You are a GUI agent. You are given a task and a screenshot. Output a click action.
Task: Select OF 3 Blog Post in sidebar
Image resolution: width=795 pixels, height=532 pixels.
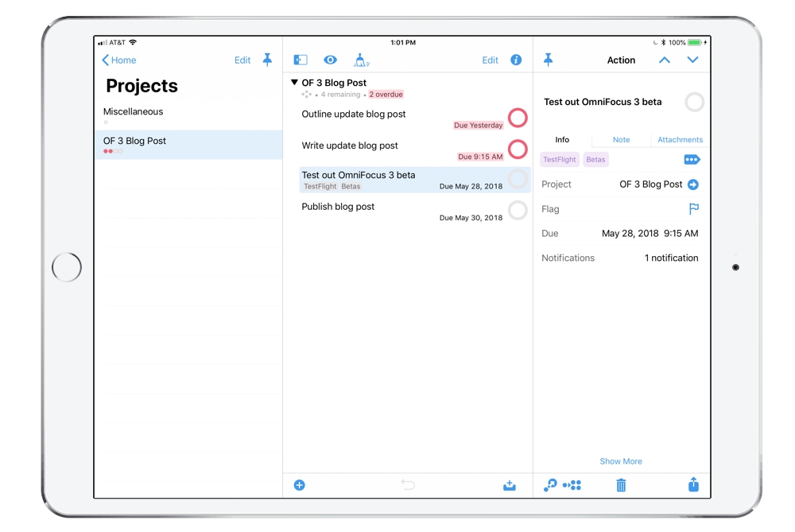pos(188,145)
